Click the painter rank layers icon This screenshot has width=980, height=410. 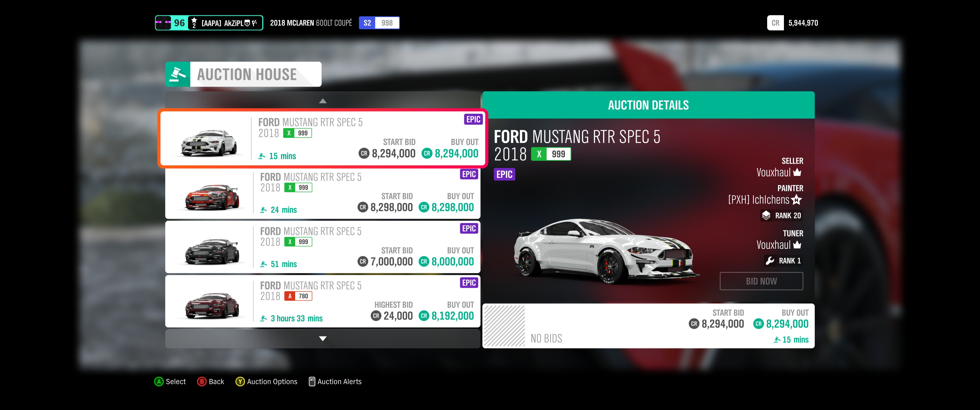click(x=766, y=216)
